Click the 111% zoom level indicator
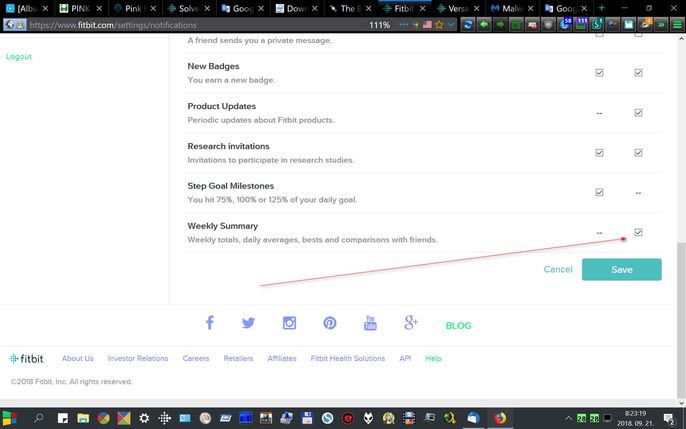 point(379,25)
